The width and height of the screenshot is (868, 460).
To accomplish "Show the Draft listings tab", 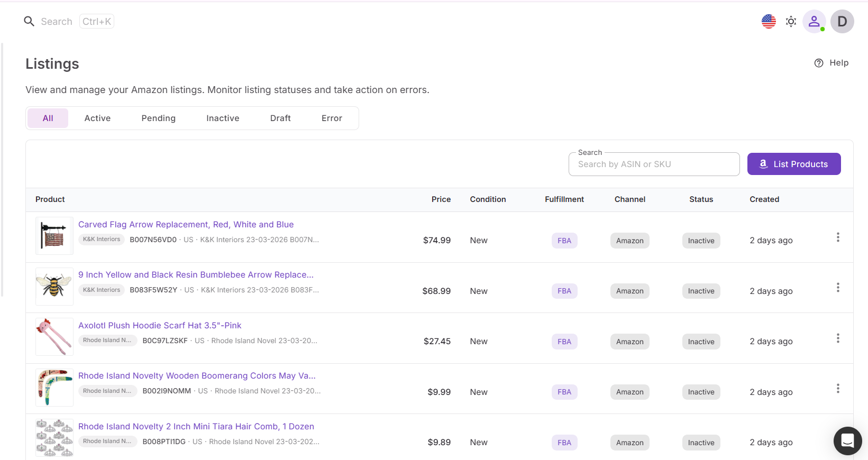I will [280, 118].
